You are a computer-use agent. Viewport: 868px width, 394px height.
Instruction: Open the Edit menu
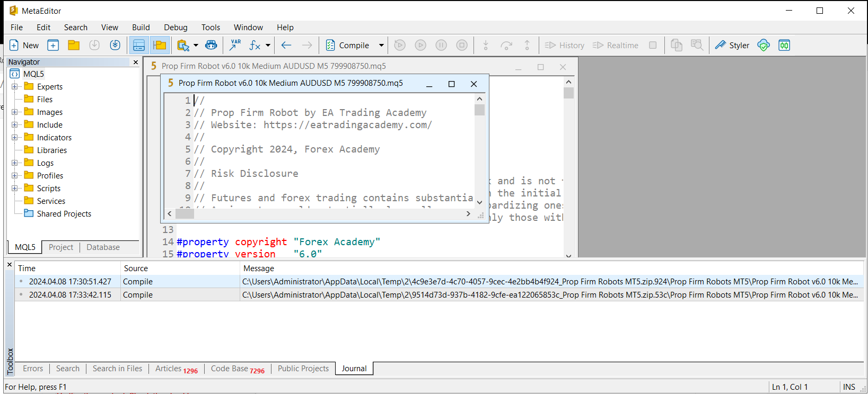pos(43,28)
